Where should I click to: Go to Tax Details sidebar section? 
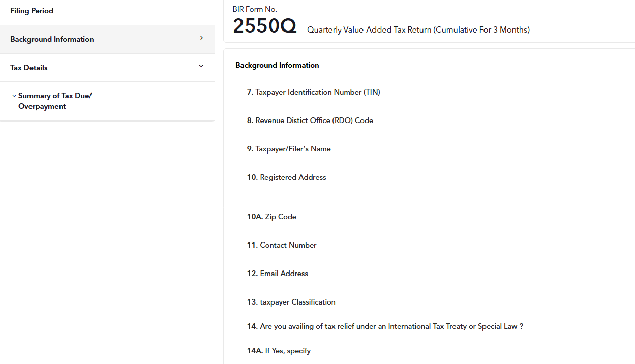coord(29,68)
